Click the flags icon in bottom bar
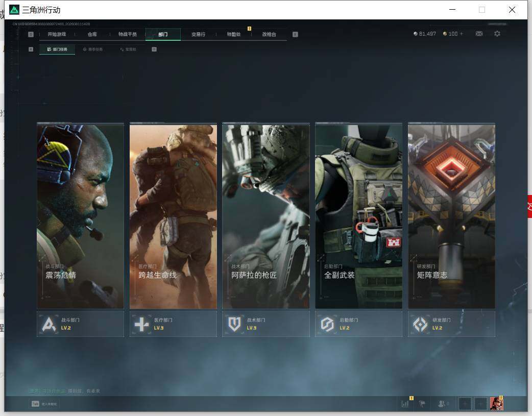Viewport: 532px width, 416px height. click(x=422, y=404)
